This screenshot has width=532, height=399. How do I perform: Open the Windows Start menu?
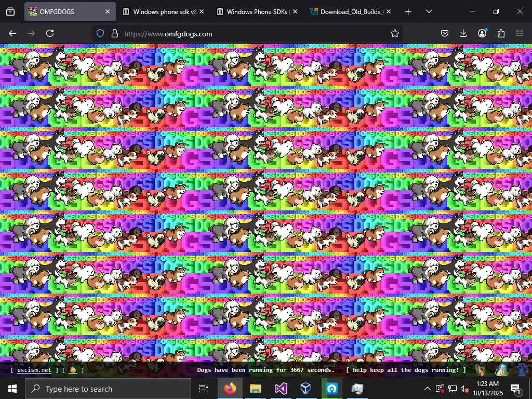click(x=12, y=389)
